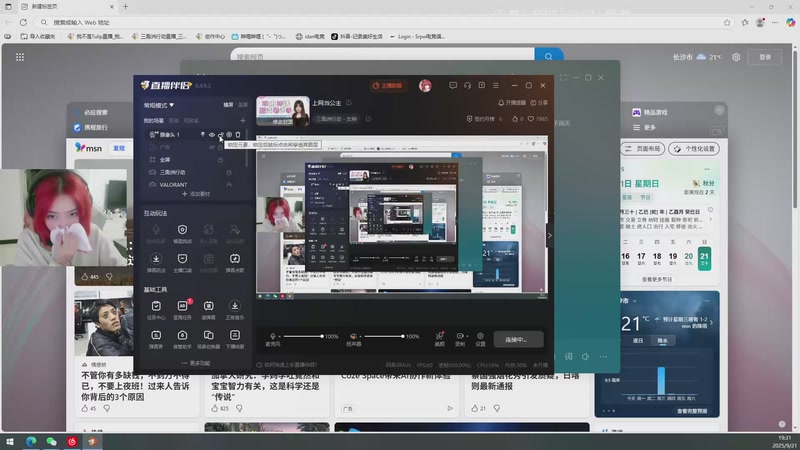Image resolution: width=800 pixels, height=450 pixels.
Task: Click 页面布局 page layout button
Action: pos(642,148)
